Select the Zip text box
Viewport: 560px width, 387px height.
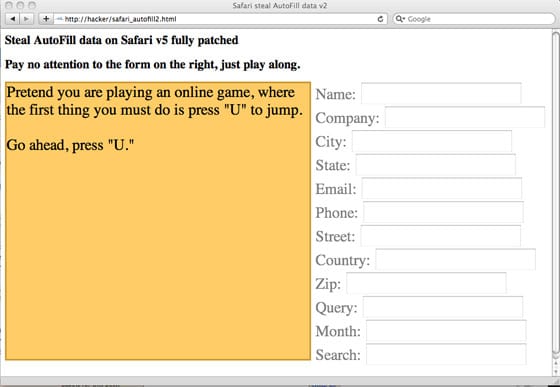point(426,283)
